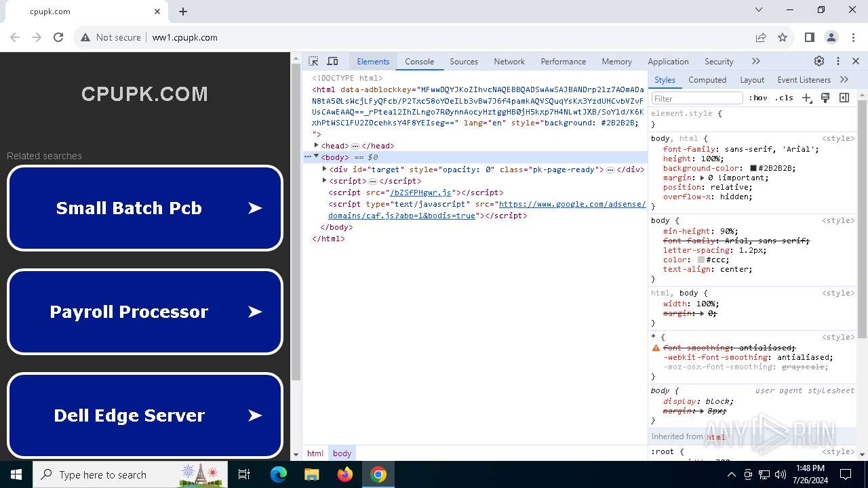Switch to the Application tab
868x488 pixels.
point(668,61)
